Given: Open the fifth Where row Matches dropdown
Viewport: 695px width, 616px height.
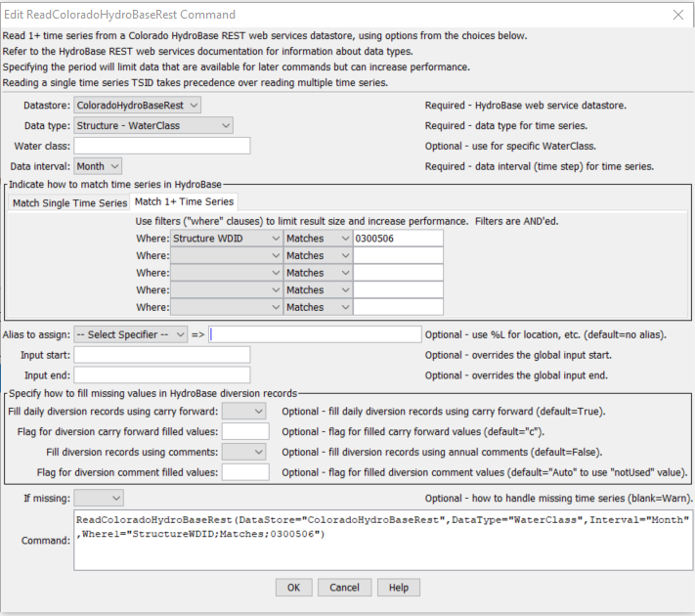Looking at the screenshot, I should (x=318, y=307).
